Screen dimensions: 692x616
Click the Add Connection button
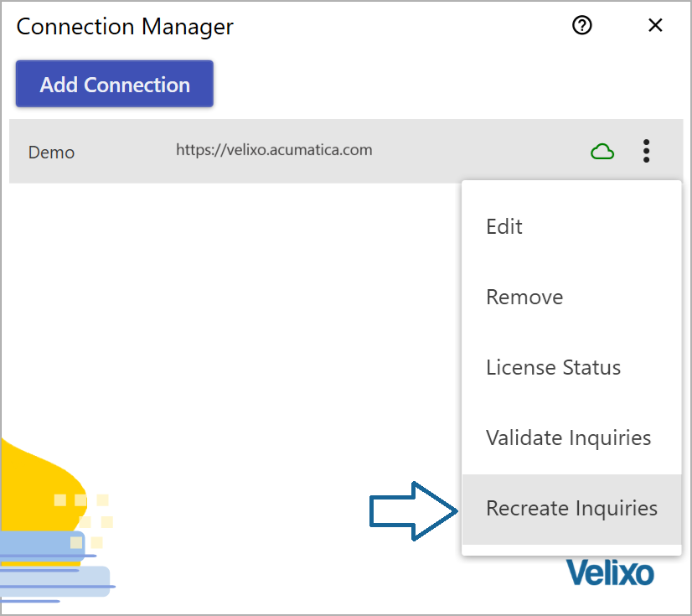click(x=115, y=84)
